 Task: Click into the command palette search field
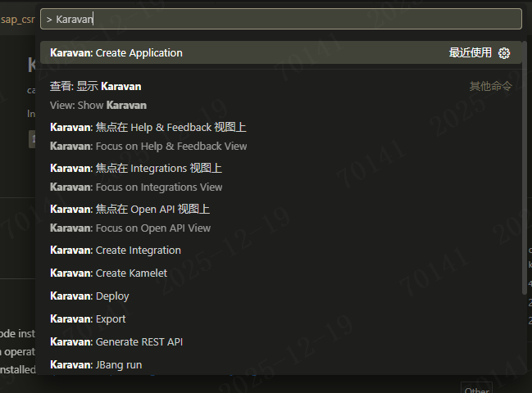click(x=279, y=18)
